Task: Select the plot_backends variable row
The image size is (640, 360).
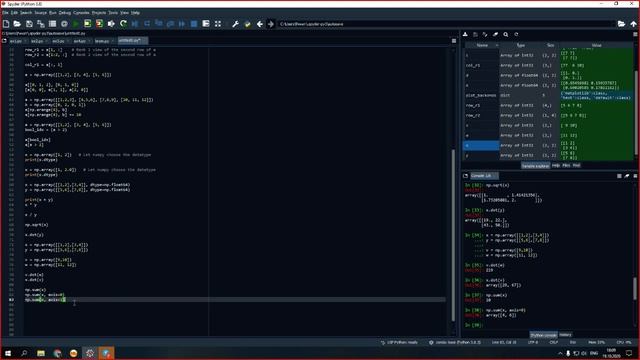Action: tap(548, 95)
